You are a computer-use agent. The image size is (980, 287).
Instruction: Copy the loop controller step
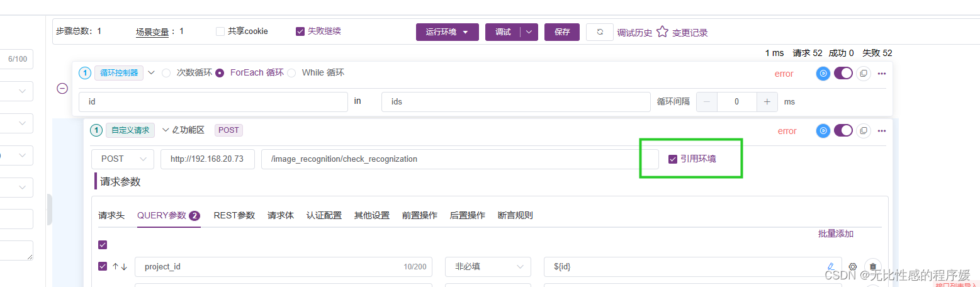pyautogui.click(x=864, y=74)
